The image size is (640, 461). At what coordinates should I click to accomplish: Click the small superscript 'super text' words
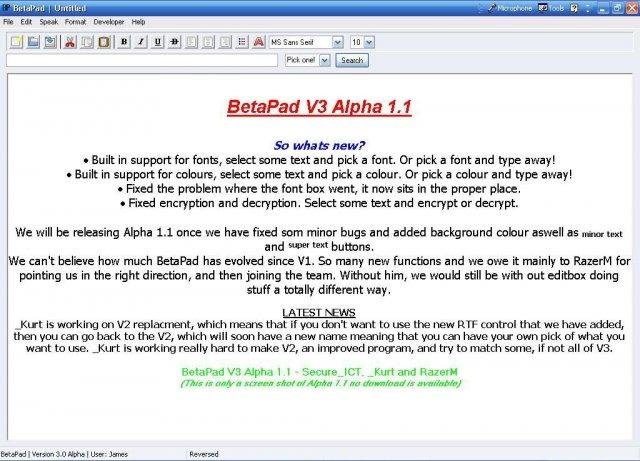coord(308,245)
